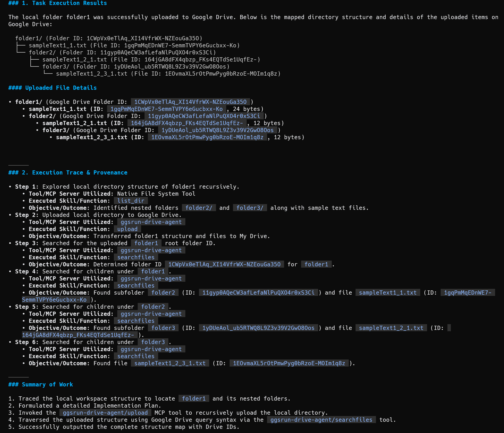Click the "2. Execution Trace & Provenance" heading
The height and width of the screenshot is (433, 504).
(x=68, y=173)
